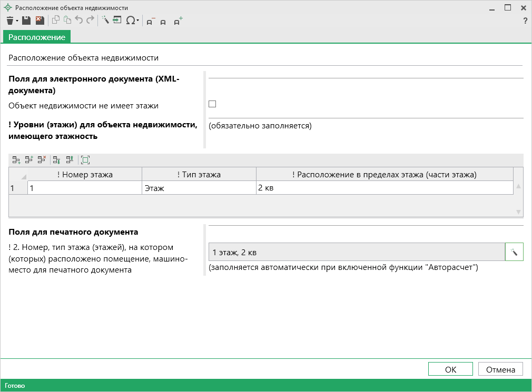Image resolution: width=532 pixels, height=392 pixels.
Task: Increase font size with A-plus icon
Action: pyautogui.click(x=178, y=21)
